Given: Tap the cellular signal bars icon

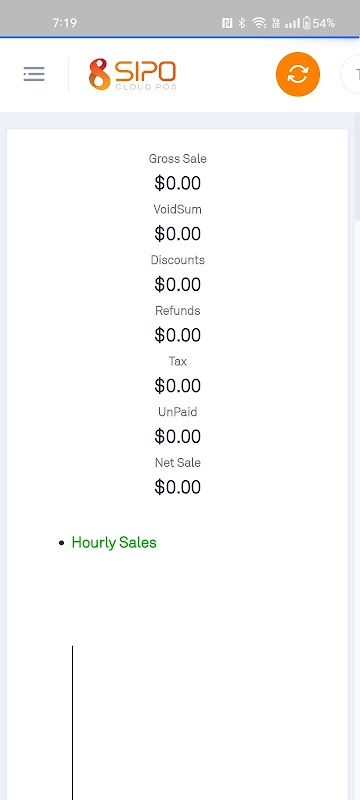Looking at the screenshot, I should [292, 23].
